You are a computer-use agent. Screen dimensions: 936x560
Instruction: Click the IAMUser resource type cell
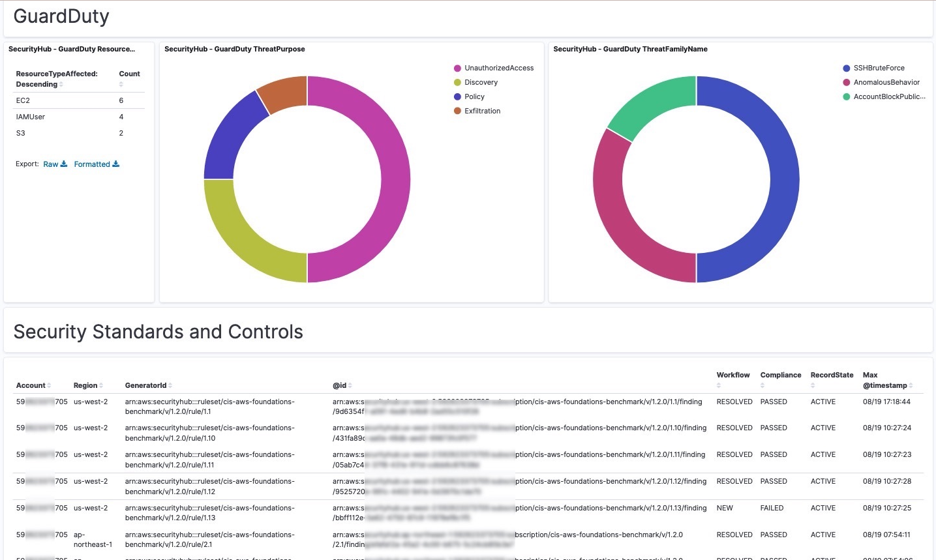[31, 117]
